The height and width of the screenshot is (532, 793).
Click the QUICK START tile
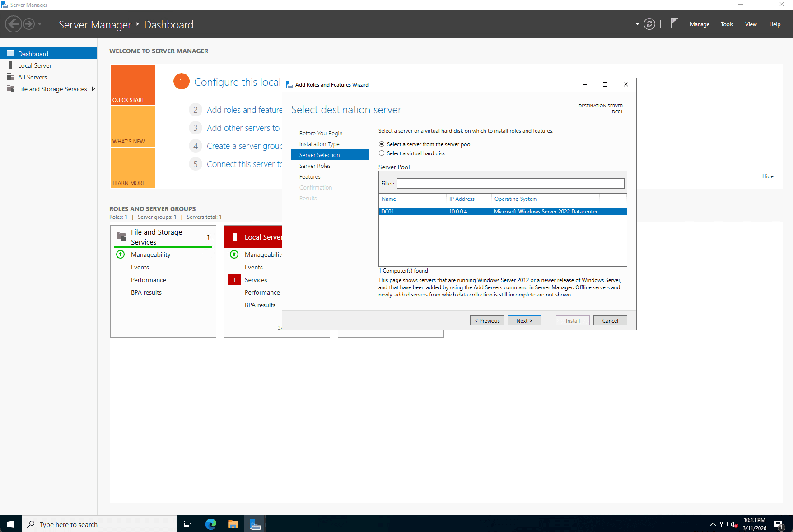133,85
